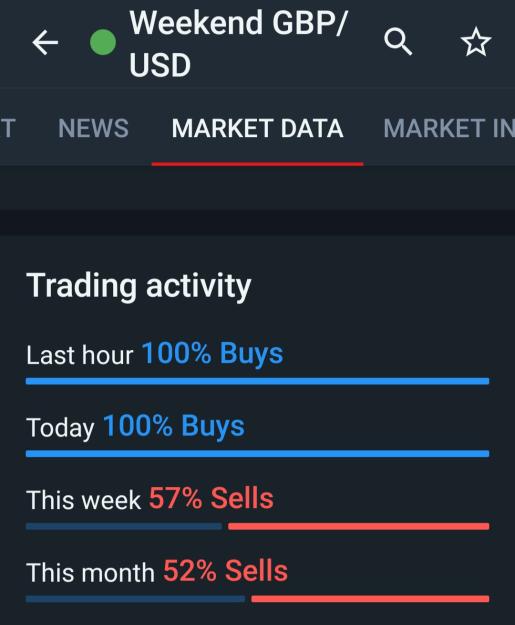Tap the blue Last hour buys bar
The image size is (515, 625).
tap(258, 381)
